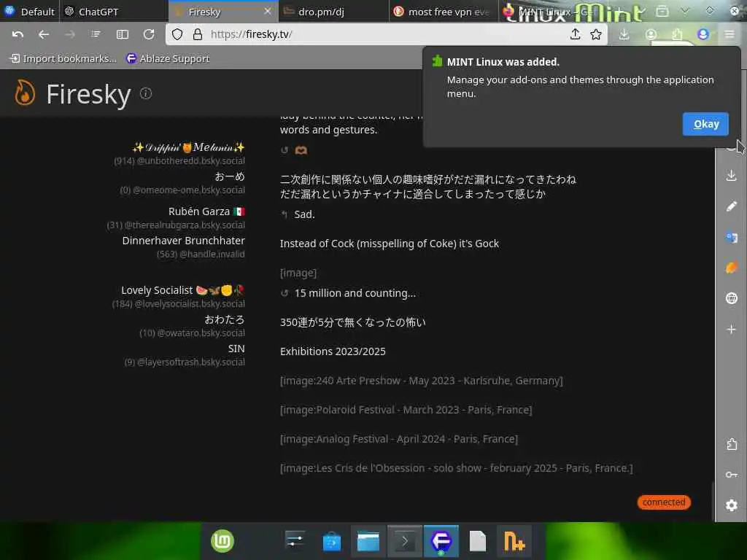747x560 pixels.
Task: Click the 350連 Japanese post text
Action: click(352, 322)
